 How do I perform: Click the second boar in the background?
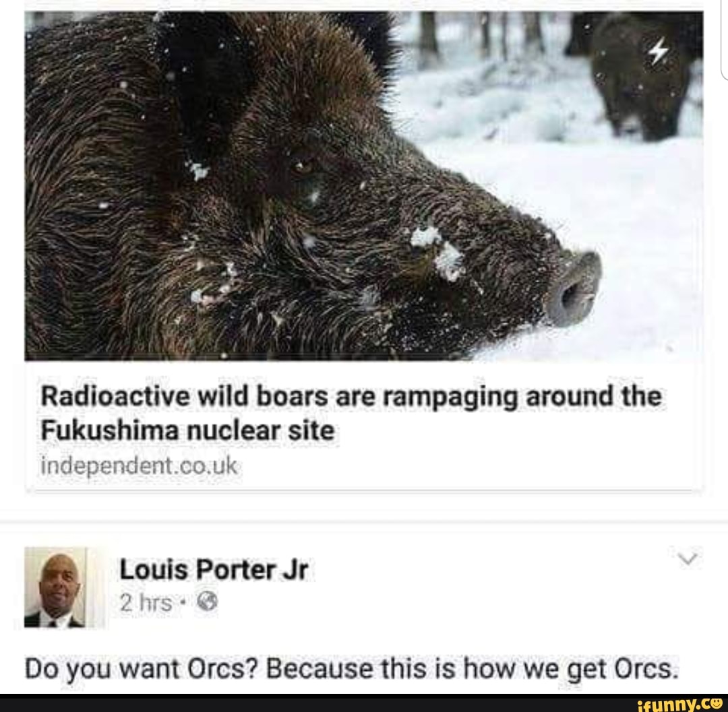(640, 77)
